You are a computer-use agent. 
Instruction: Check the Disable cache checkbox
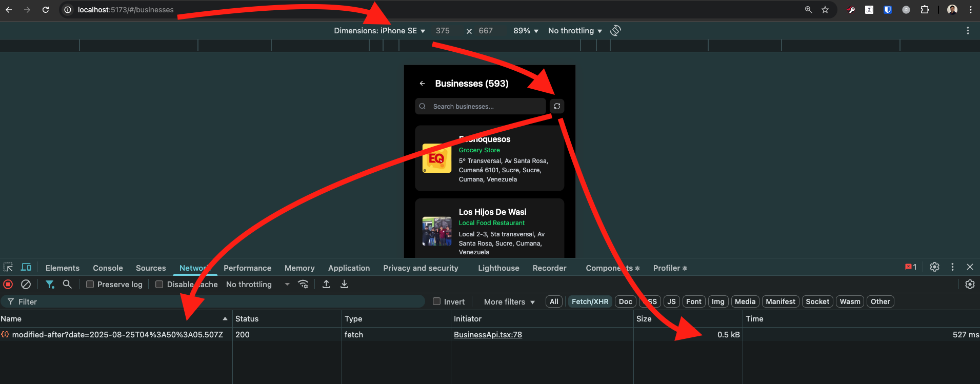[159, 285]
